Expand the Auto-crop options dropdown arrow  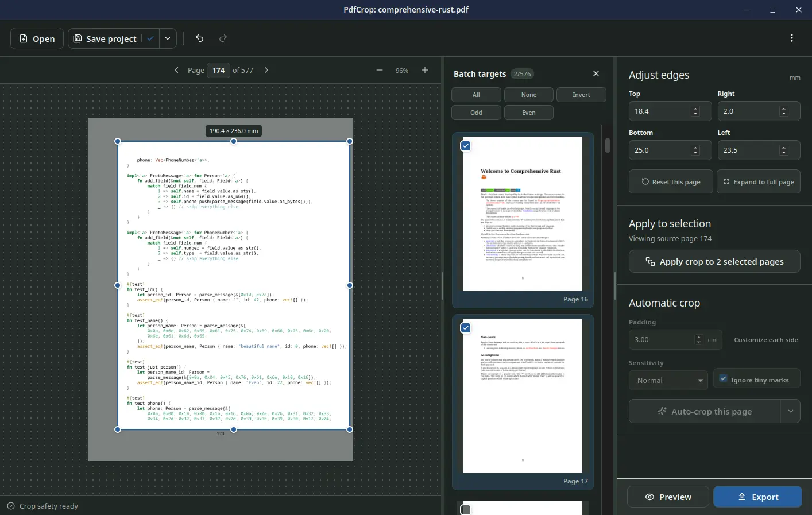[791, 412]
